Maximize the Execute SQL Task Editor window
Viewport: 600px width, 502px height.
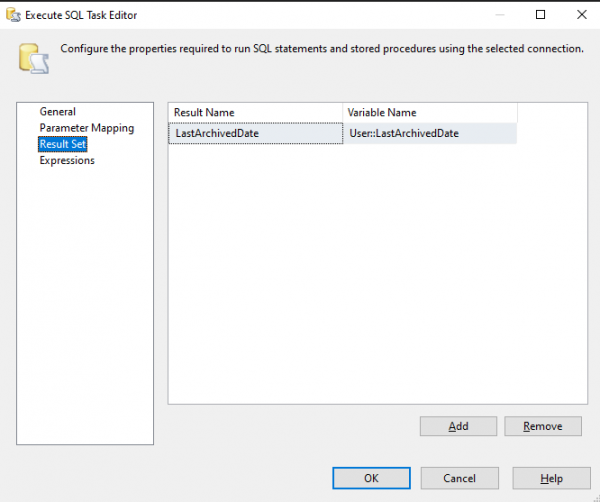coord(540,15)
